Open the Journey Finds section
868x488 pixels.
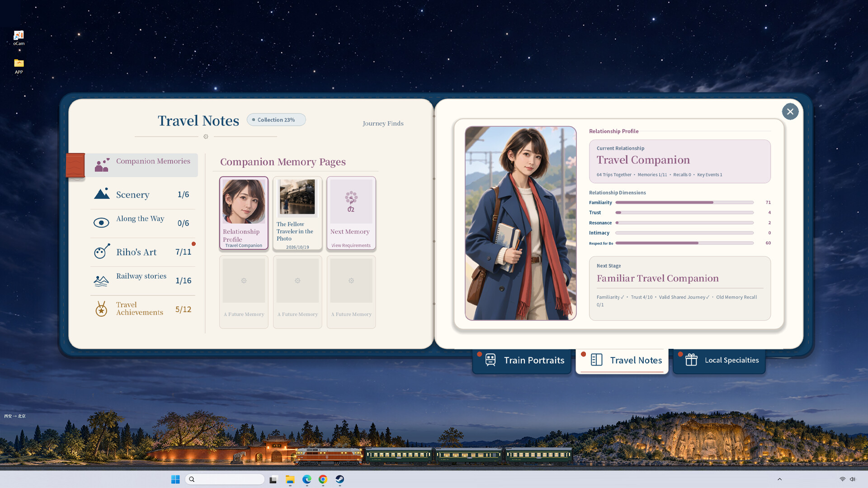click(x=383, y=123)
